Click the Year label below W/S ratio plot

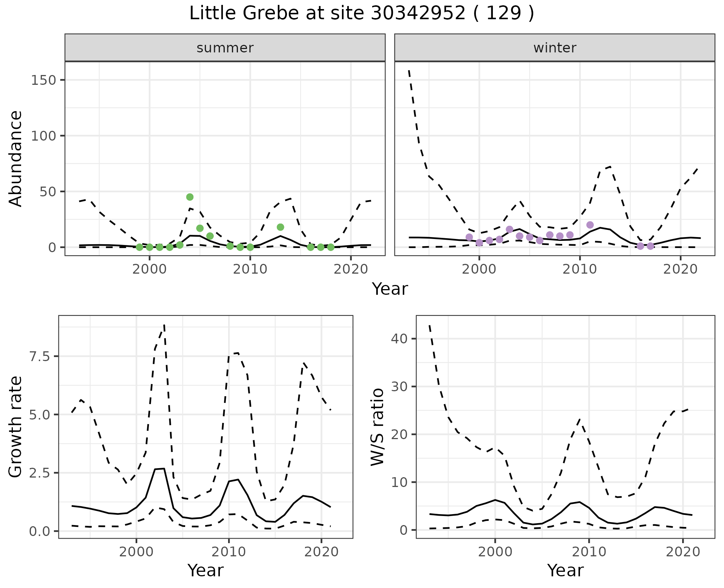[x=565, y=570]
